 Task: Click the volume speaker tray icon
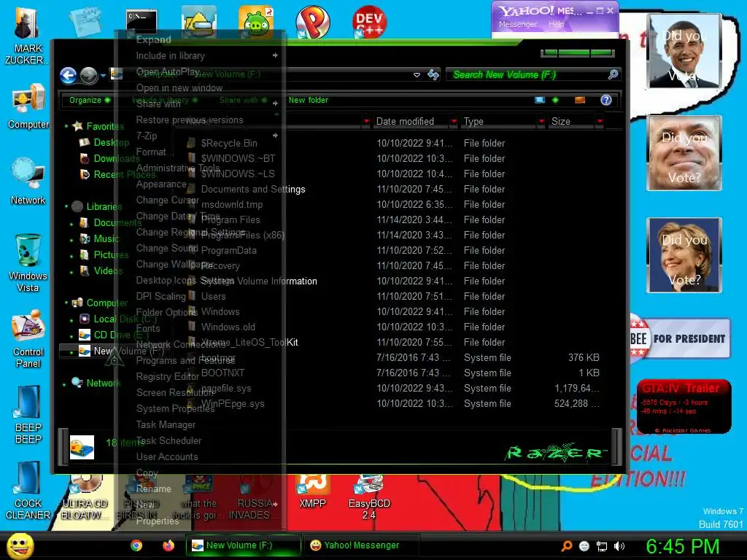click(619, 546)
